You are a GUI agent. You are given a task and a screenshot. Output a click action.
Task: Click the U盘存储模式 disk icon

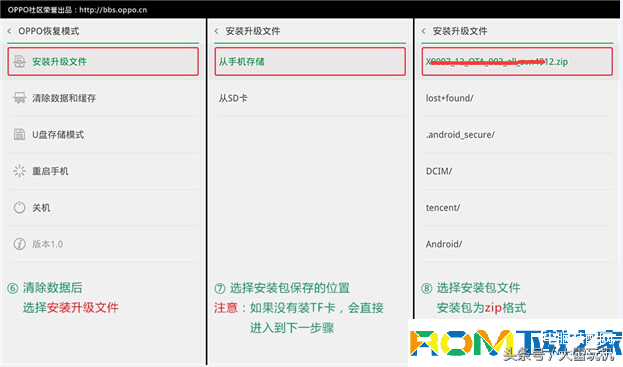coord(19,134)
